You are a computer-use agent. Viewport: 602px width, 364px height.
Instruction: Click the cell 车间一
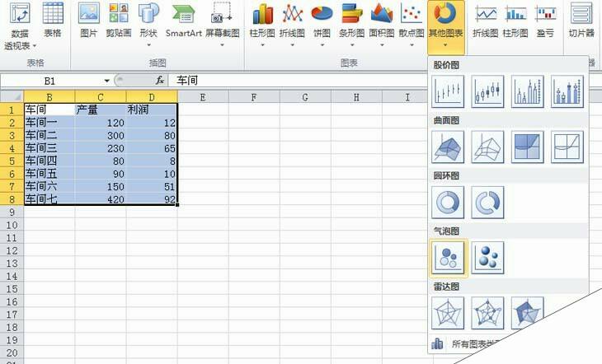click(49, 123)
